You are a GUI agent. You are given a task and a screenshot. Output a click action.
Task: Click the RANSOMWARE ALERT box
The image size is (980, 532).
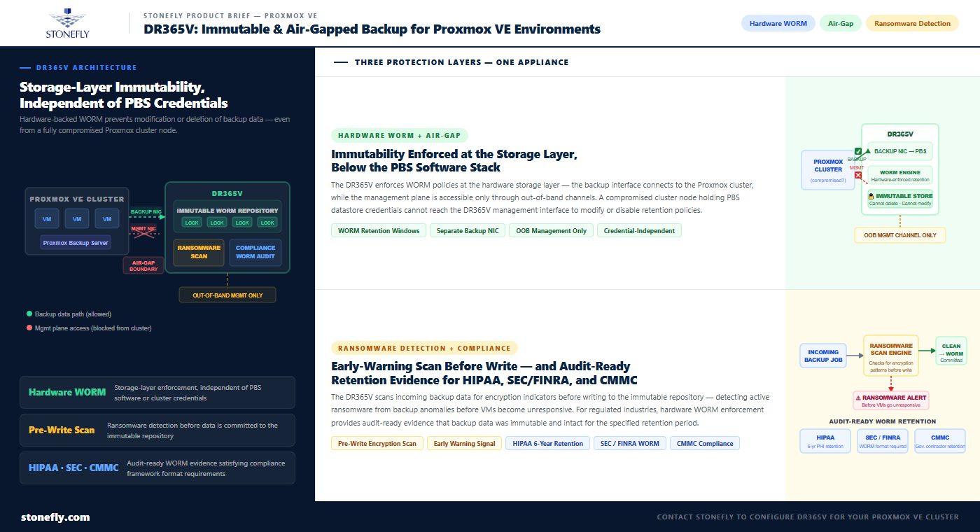(890, 400)
